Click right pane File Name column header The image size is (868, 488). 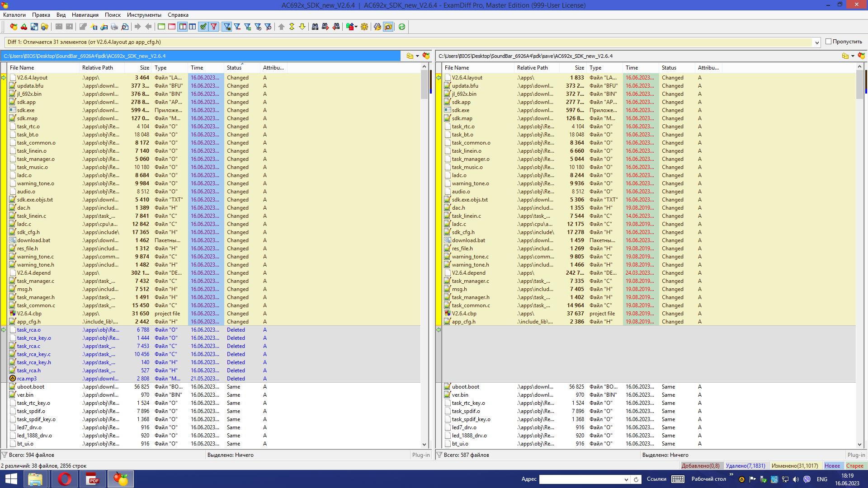pos(458,68)
